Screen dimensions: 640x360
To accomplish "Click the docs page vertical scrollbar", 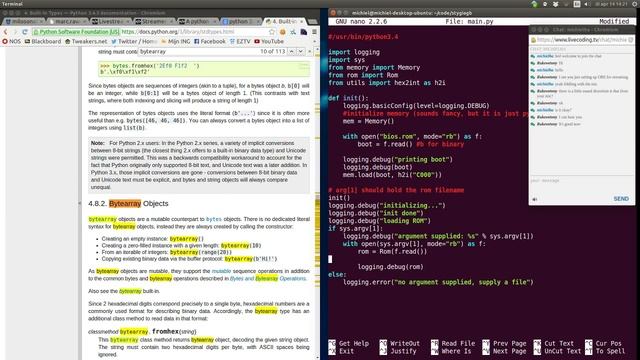I will tap(318, 204).
